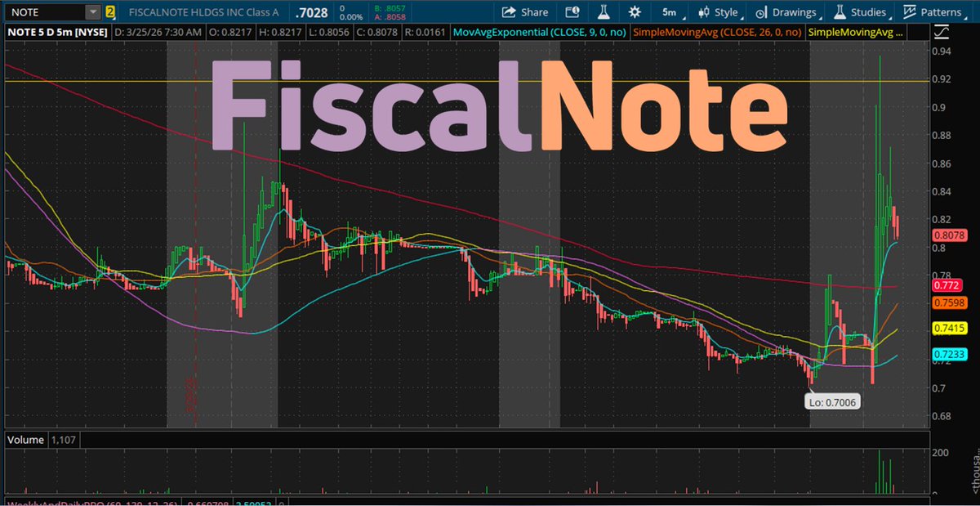Click the ask price A: .8058
Viewport: 980px width, 506px height.
pos(388,17)
